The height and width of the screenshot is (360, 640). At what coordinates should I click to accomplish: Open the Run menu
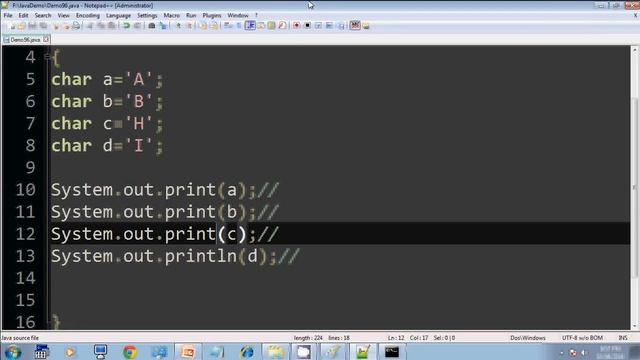[191, 15]
